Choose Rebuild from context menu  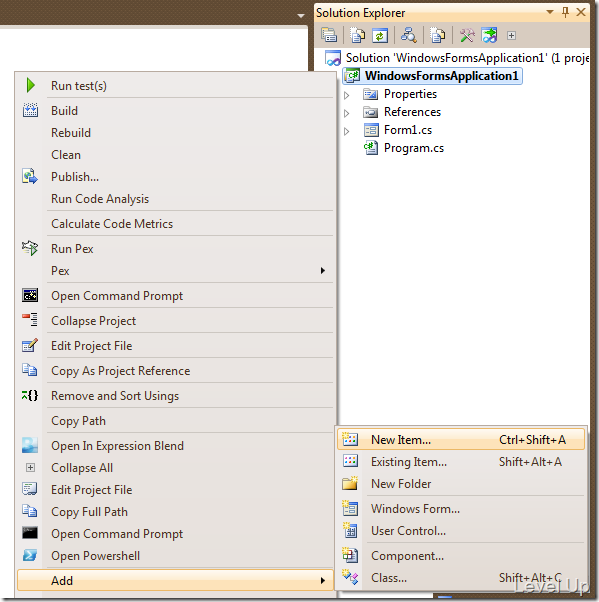[x=71, y=133]
